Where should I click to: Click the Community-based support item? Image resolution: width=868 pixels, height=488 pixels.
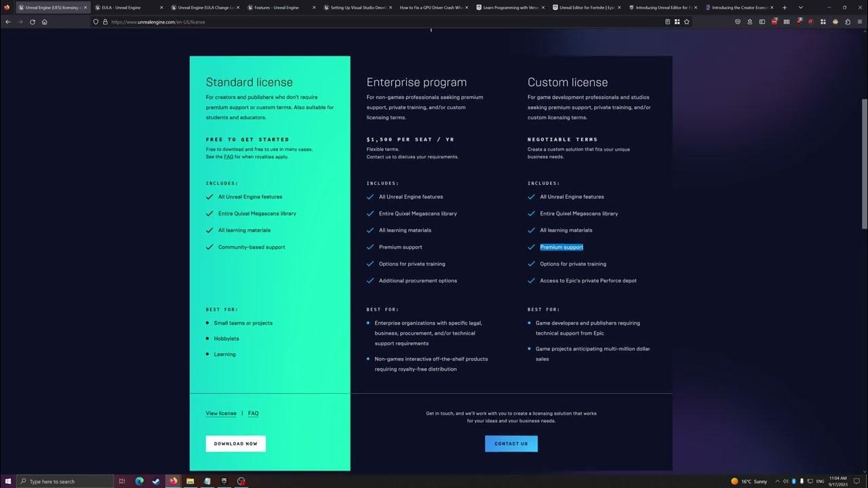pyautogui.click(x=252, y=247)
